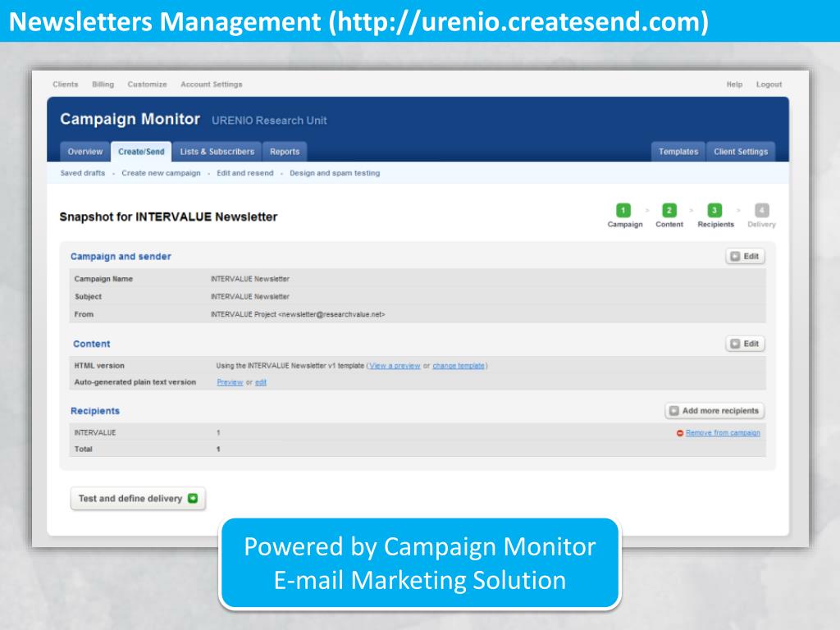Open the Reports tab

(x=285, y=152)
